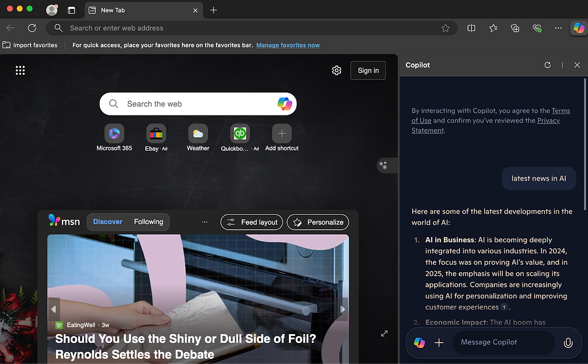588x364 pixels.
Task: Open Browser essentials heart icon
Action: [x=537, y=28]
